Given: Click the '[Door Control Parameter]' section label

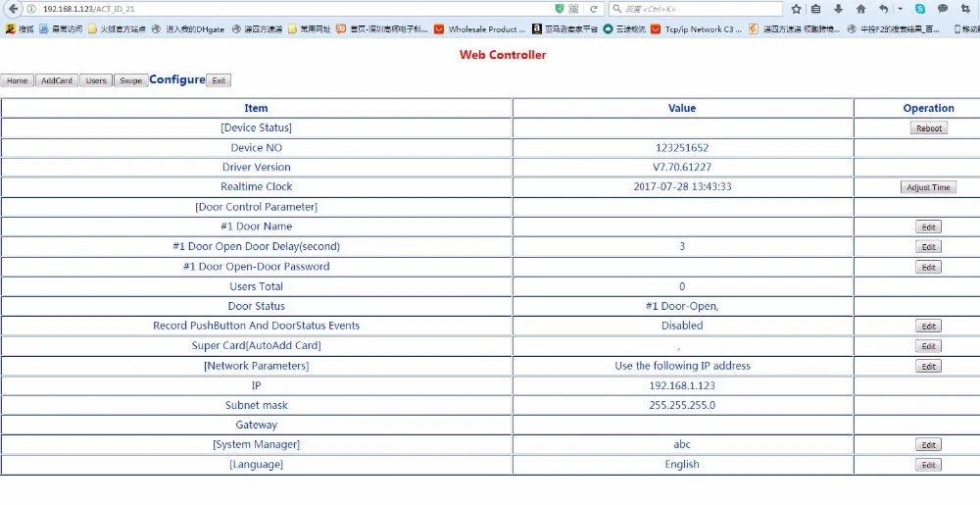Looking at the screenshot, I should pos(256,207).
